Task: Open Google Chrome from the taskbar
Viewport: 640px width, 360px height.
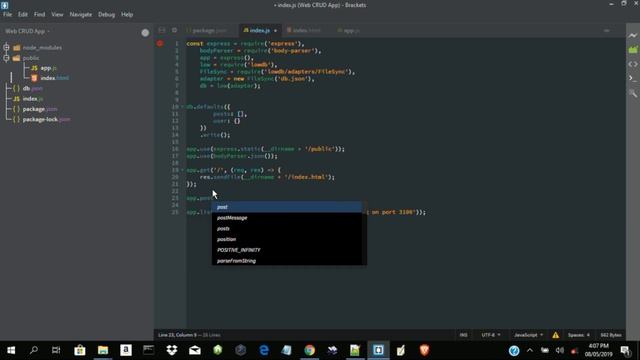Action: click(x=309, y=350)
